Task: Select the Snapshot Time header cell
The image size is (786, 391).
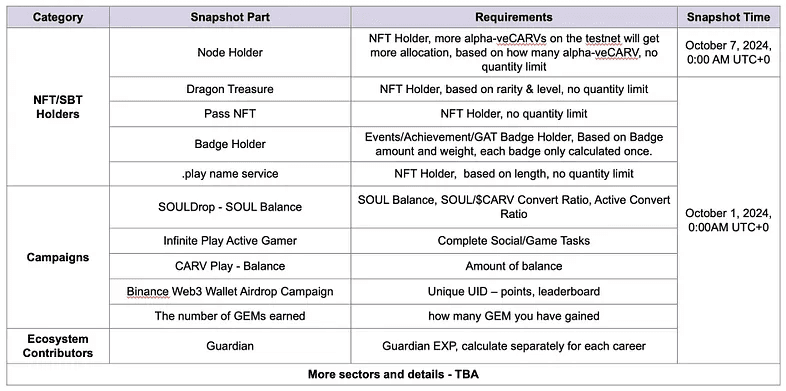Action: pyautogui.click(x=728, y=17)
